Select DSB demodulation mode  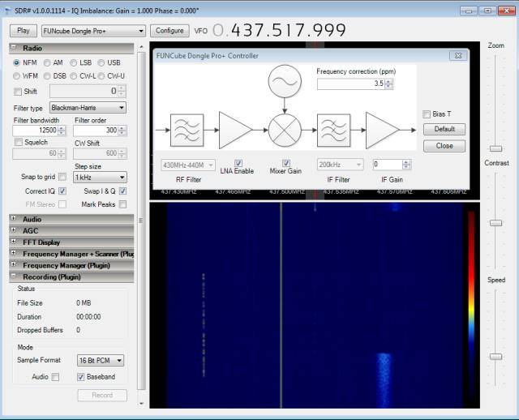(47, 76)
